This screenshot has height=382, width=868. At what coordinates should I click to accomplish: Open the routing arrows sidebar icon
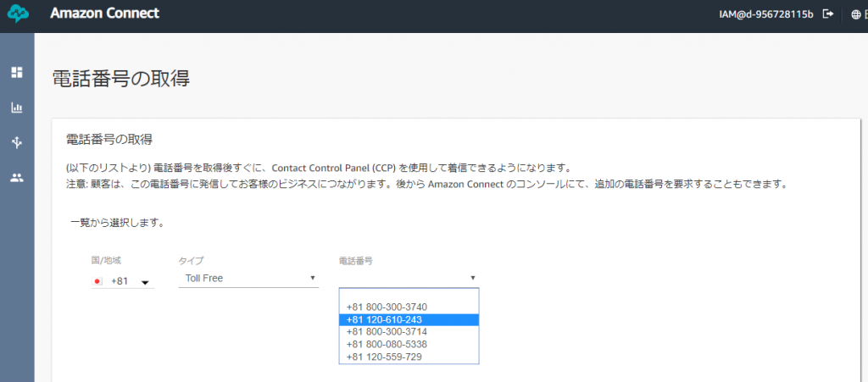(17, 142)
